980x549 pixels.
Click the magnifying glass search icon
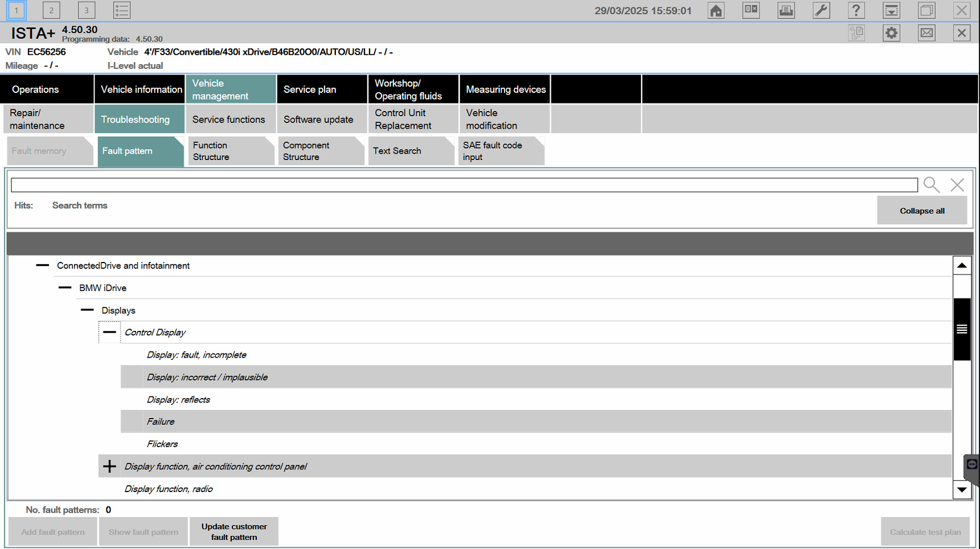(931, 185)
